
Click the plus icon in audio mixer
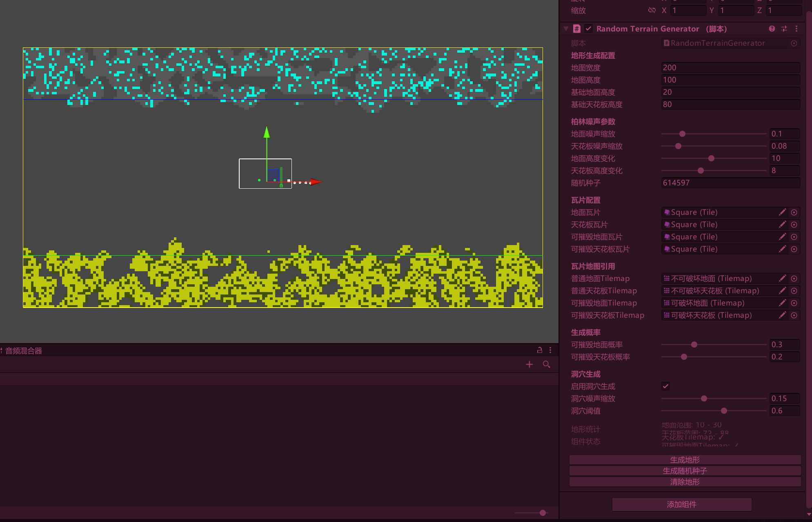(529, 364)
